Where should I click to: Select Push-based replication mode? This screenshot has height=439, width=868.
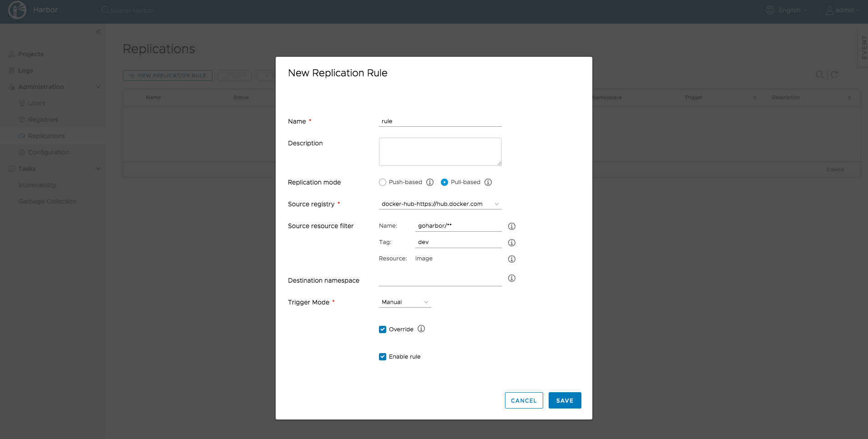point(383,182)
